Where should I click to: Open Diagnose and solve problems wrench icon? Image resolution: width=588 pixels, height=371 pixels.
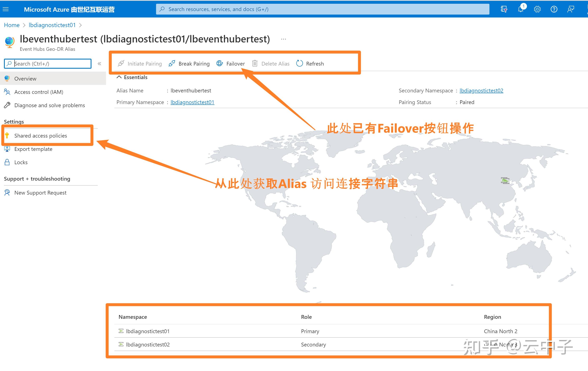click(x=7, y=105)
